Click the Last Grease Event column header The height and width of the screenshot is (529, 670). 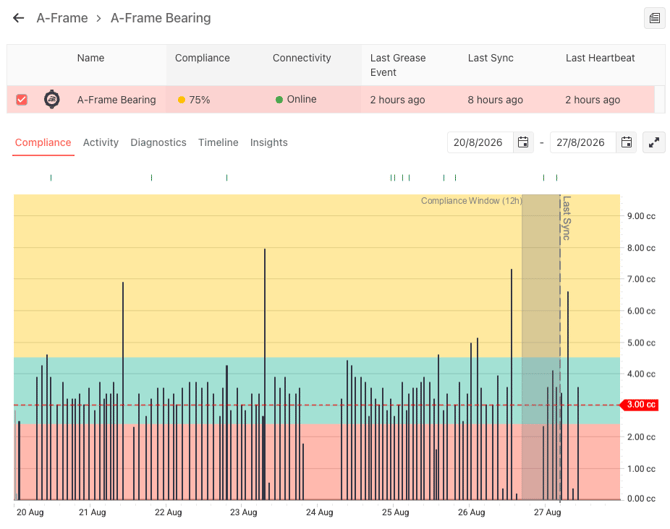398,65
